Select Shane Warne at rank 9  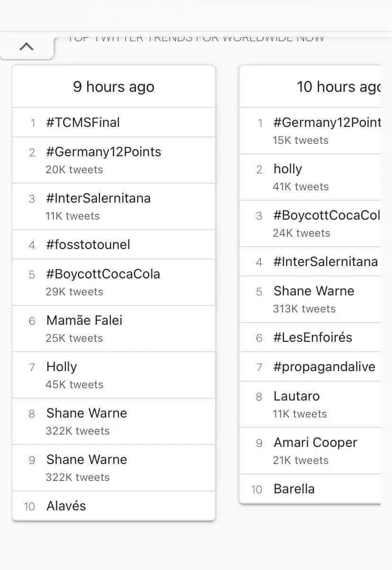(x=114, y=468)
